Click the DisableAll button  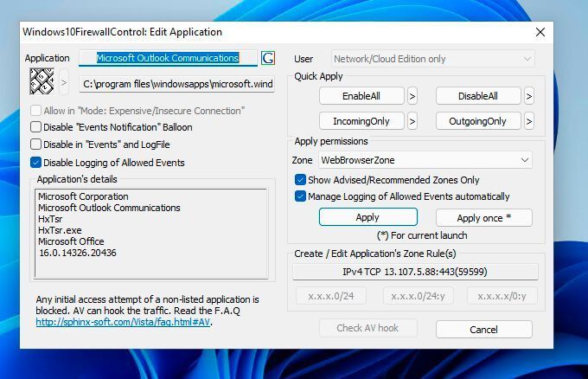pyautogui.click(x=478, y=96)
